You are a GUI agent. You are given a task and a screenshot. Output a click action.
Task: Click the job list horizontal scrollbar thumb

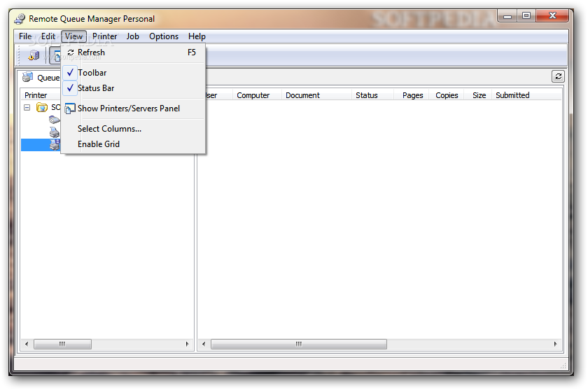click(x=298, y=344)
